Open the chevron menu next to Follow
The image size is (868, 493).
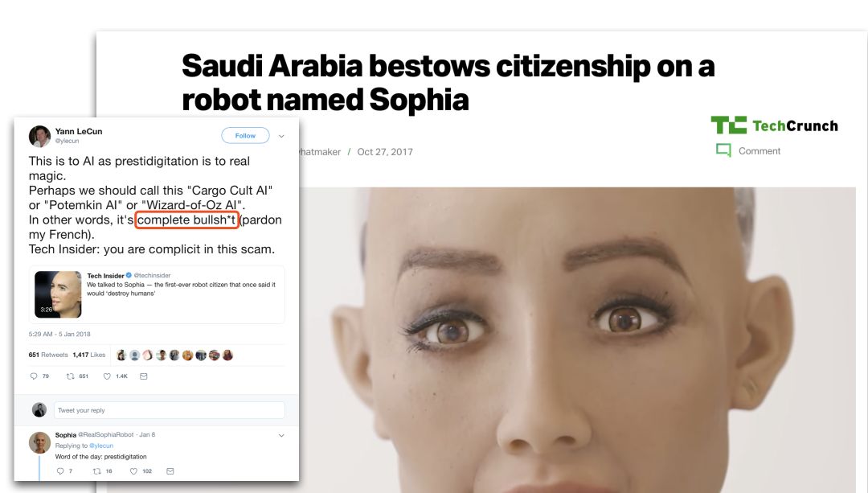coord(281,136)
